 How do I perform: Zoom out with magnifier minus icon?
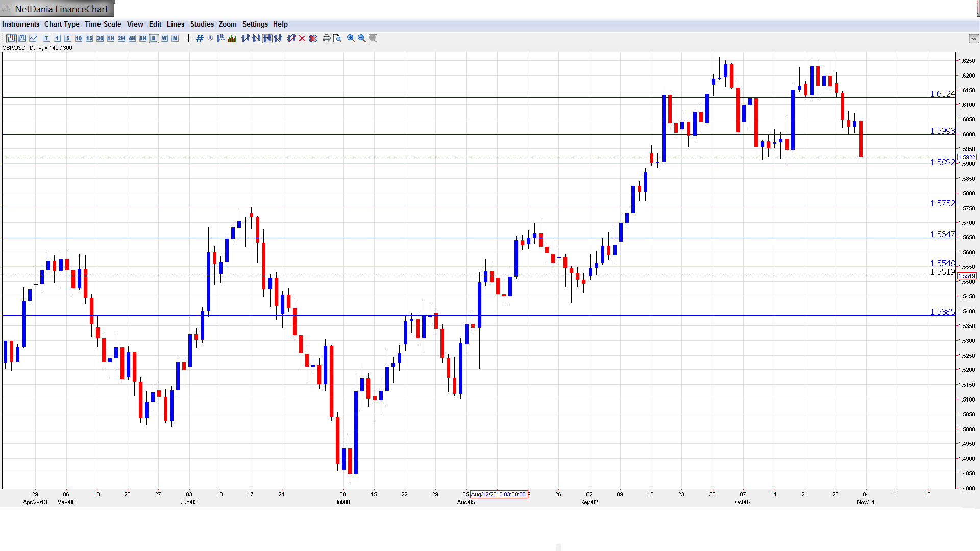pyautogui.click(x=362, y=38)
